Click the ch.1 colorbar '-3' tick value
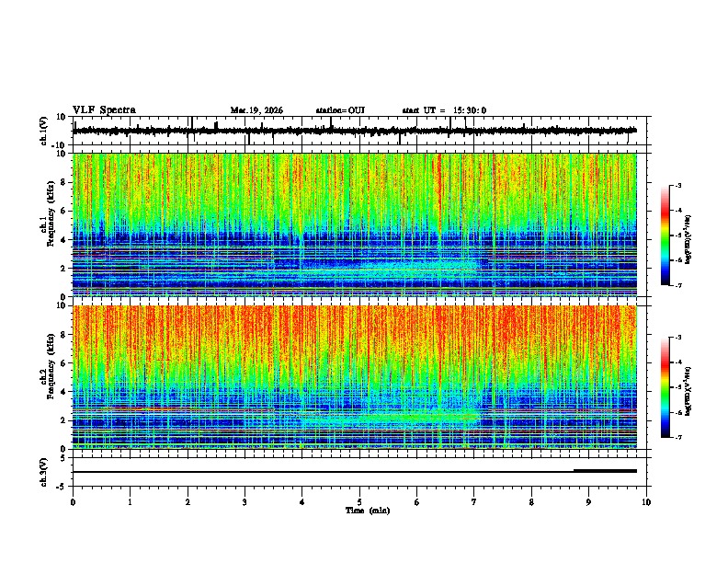728x563 pixels. click(x=678, y=185)
